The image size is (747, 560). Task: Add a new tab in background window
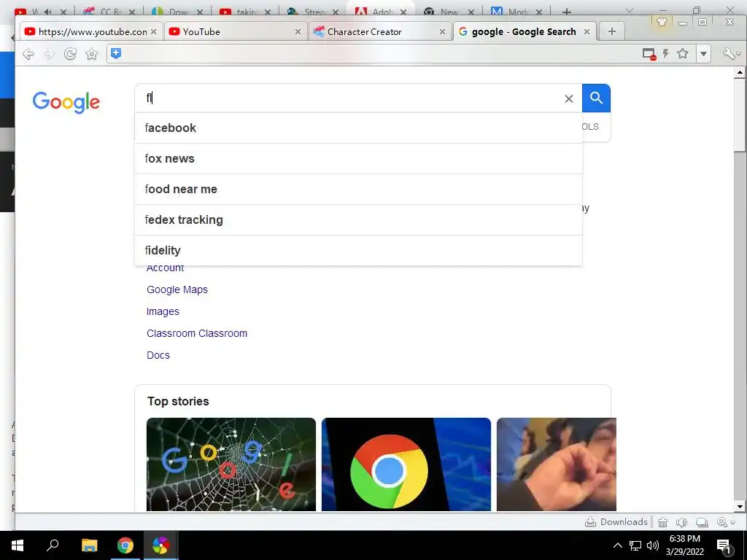(566, 12)
